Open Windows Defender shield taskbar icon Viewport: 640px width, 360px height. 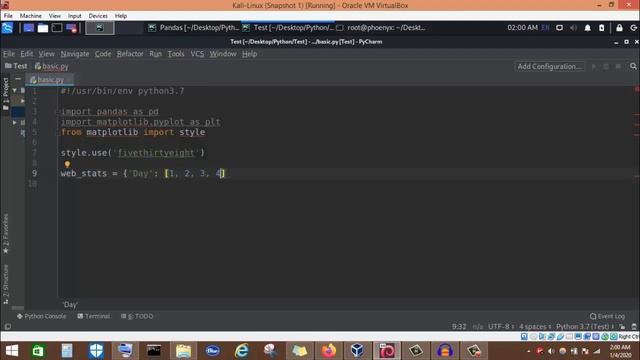coord(96,351)
